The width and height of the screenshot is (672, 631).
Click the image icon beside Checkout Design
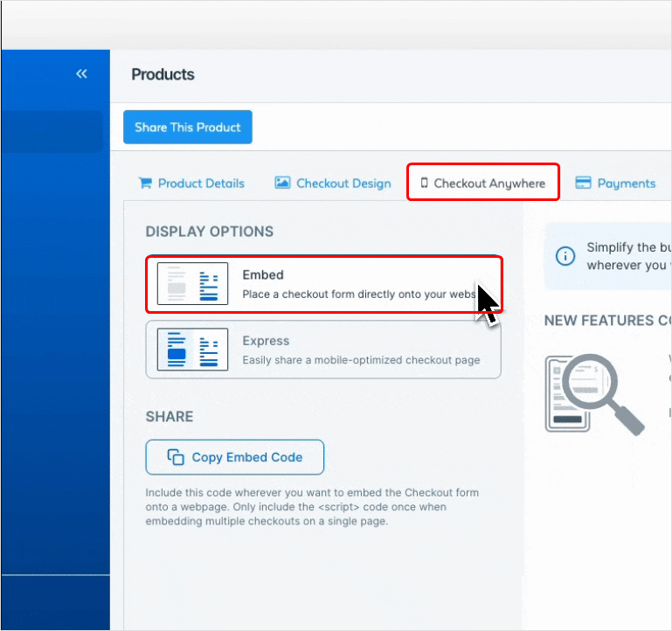coord(282,184)
